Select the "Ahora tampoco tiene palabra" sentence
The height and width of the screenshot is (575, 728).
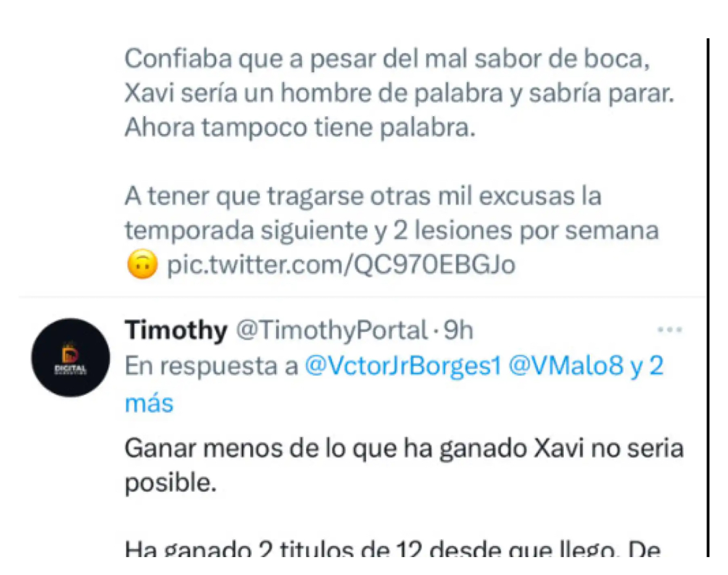300,128
